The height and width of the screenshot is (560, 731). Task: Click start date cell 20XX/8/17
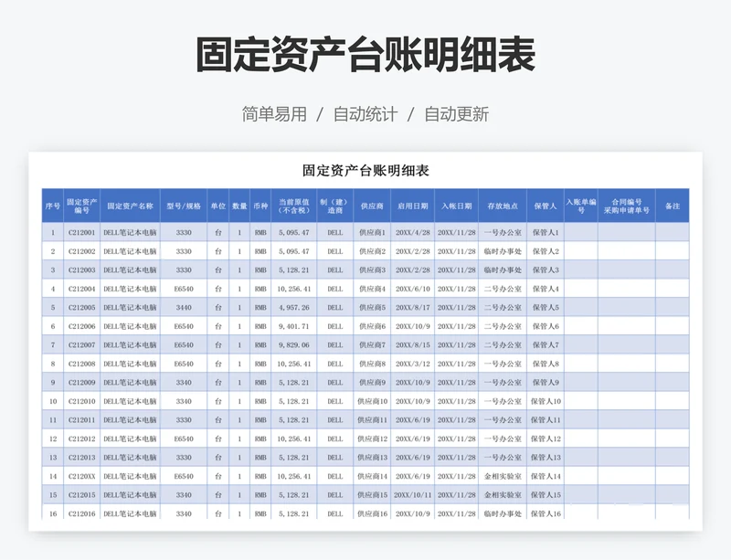click(x=413, y=307)
